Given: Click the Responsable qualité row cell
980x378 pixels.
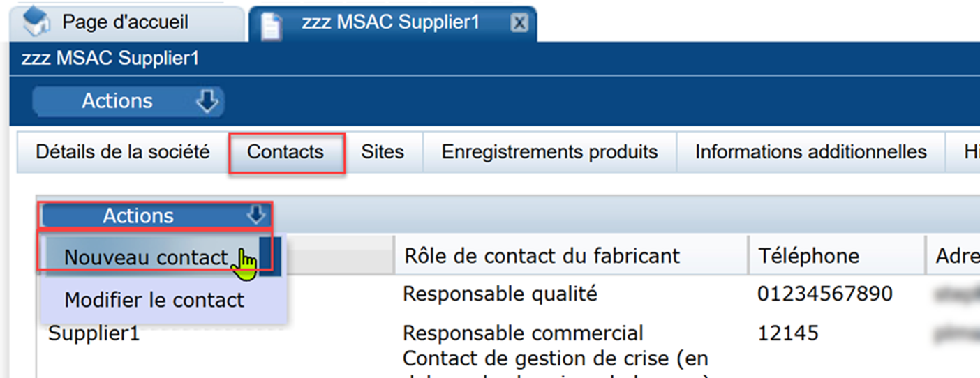Looking at the screenshot, I should [x=500, y=294].
